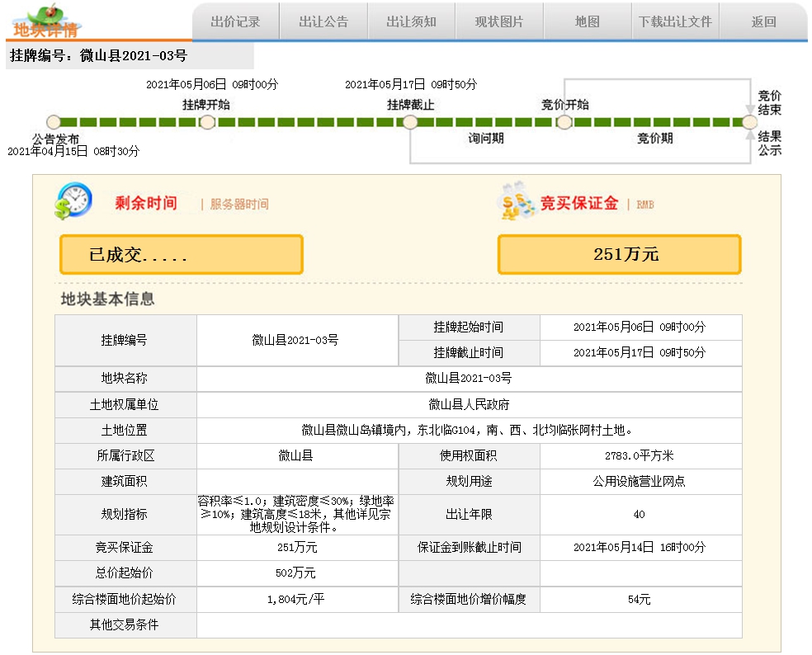Go back using the 返回 tab
Screen dimensions: 812x655
tap(764, 21)
